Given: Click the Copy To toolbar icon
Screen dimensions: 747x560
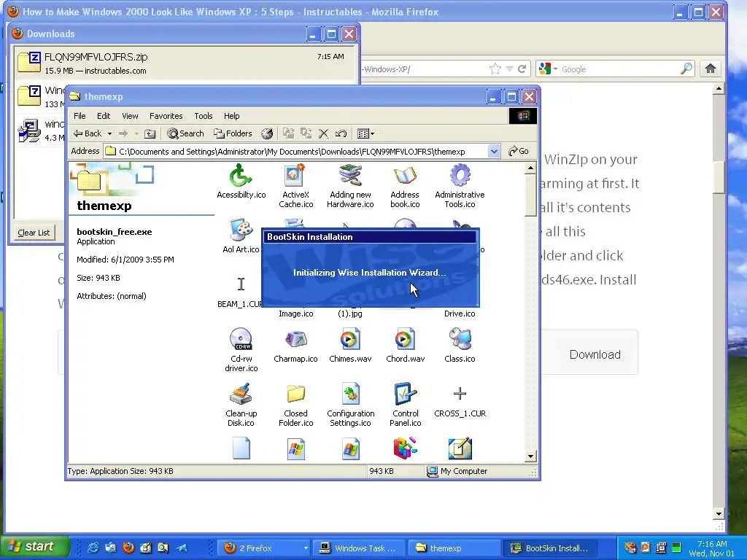Looking at the screenshot, I should (x=306, y=134).
